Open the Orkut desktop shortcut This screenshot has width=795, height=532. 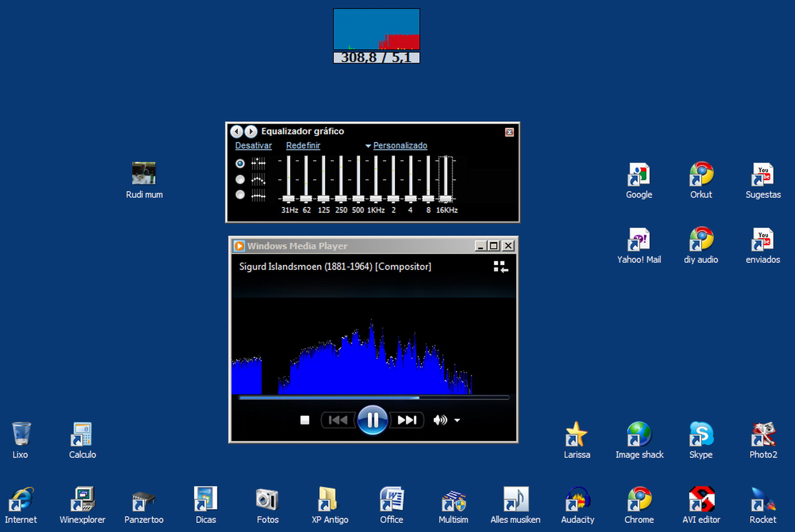[701, 174]
